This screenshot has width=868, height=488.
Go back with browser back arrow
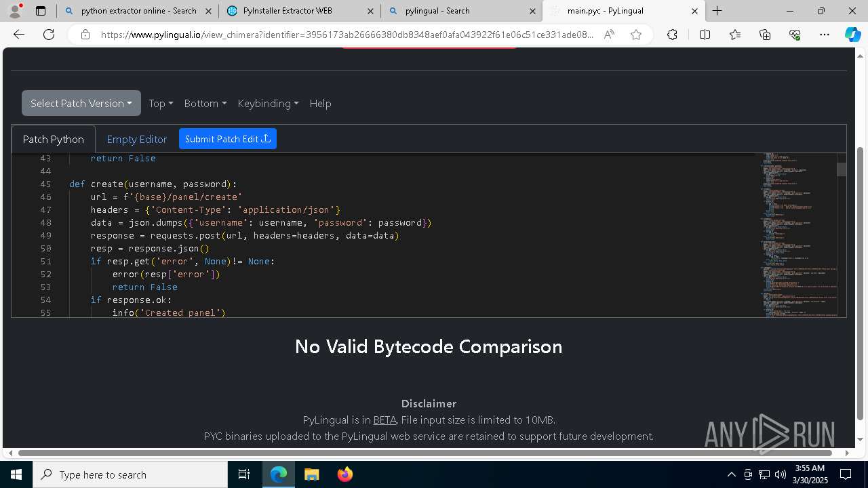19,35
